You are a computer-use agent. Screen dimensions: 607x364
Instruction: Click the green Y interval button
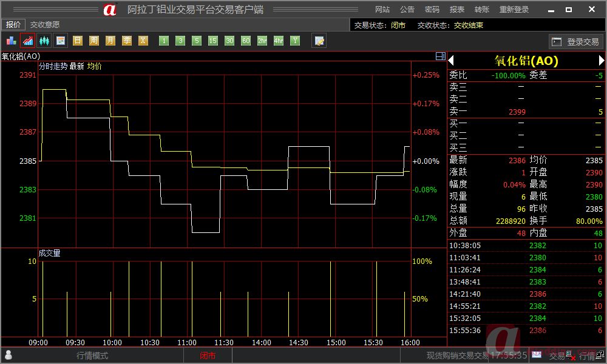pyautogui.click(x=296, y=41)
